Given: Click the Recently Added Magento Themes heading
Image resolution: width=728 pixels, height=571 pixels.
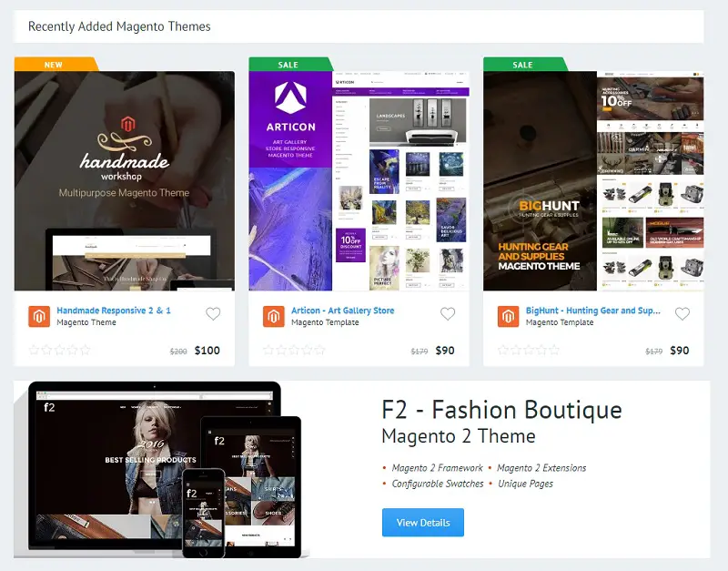Looking at the screenshot, I should 119,26.
